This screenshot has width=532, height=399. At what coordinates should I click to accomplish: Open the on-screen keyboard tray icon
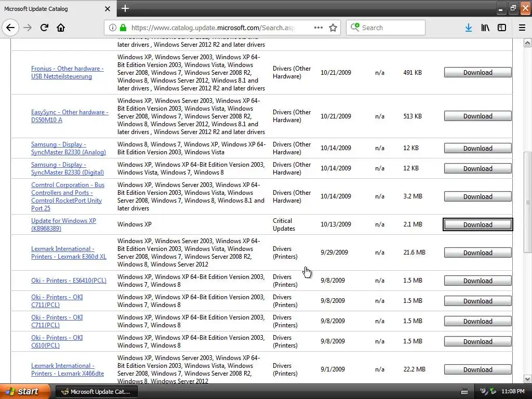point(464,392)
